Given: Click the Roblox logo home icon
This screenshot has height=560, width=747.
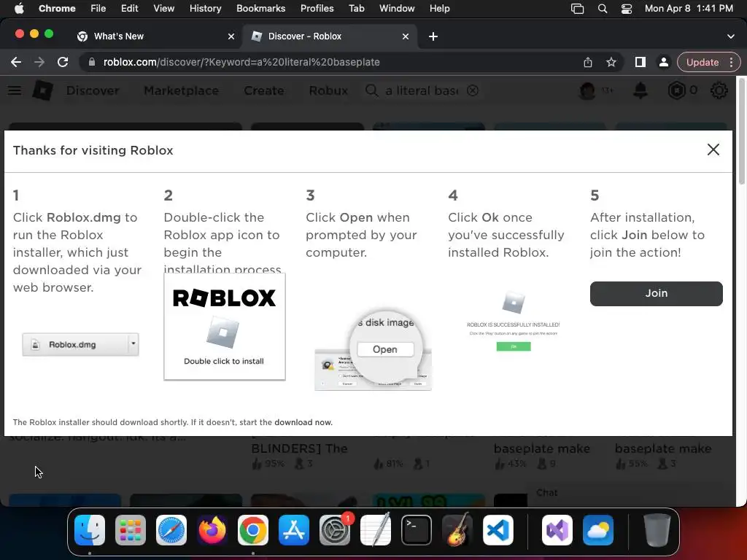Looking at the screenshot, I should click(x=42, y=90).
